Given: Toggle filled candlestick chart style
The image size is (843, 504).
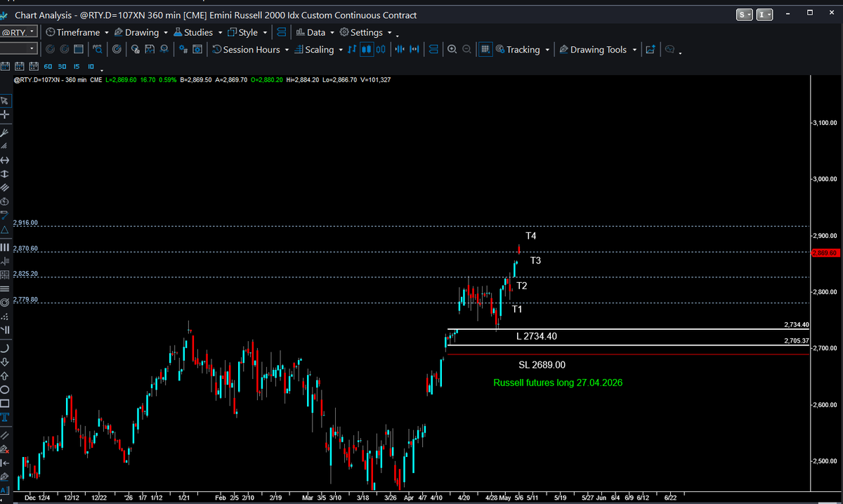Looking at the screenshot, I should click(x=366, y=50).
